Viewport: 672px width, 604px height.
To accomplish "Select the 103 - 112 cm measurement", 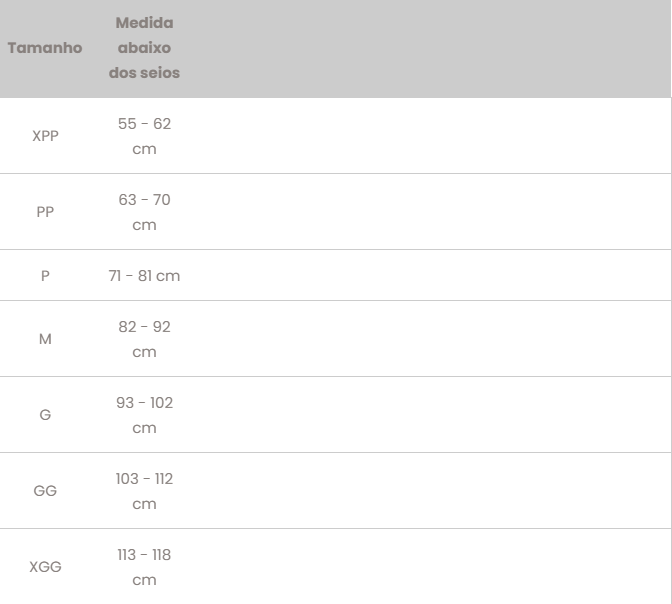I will pyautogui.click(x=144, y=491).
